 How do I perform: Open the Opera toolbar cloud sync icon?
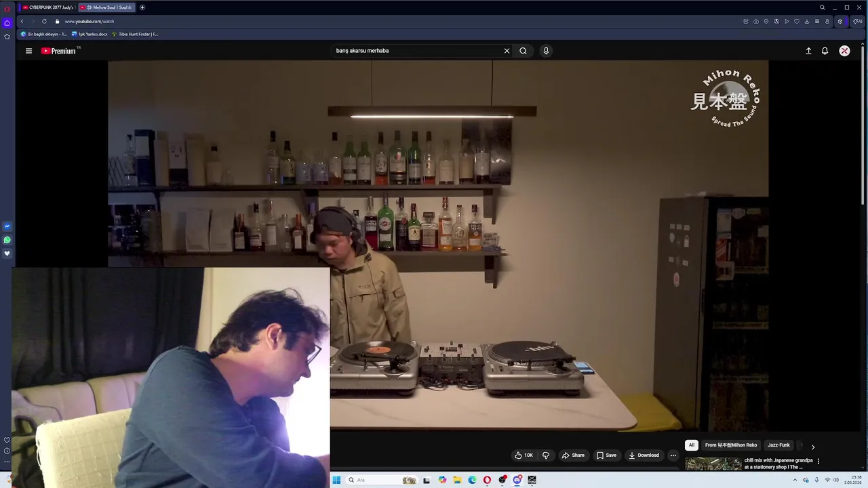(x=755, y=22)
